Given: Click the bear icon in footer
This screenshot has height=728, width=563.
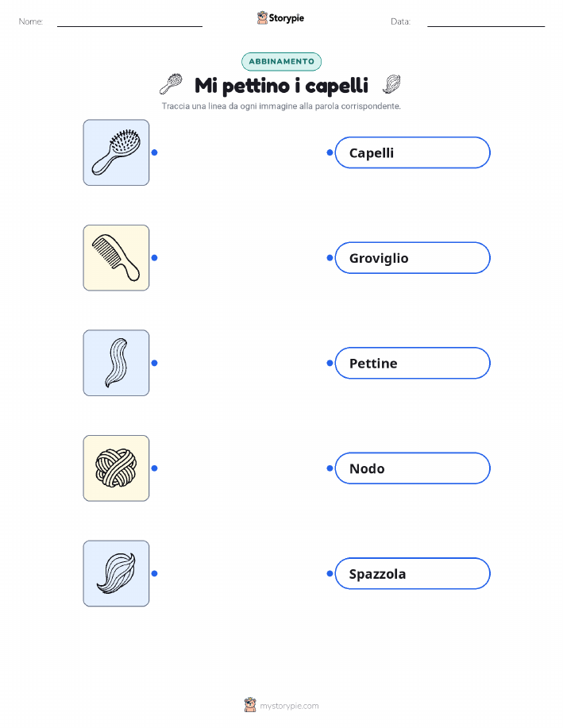Looking at the screenshot, I should click(250, 705).
